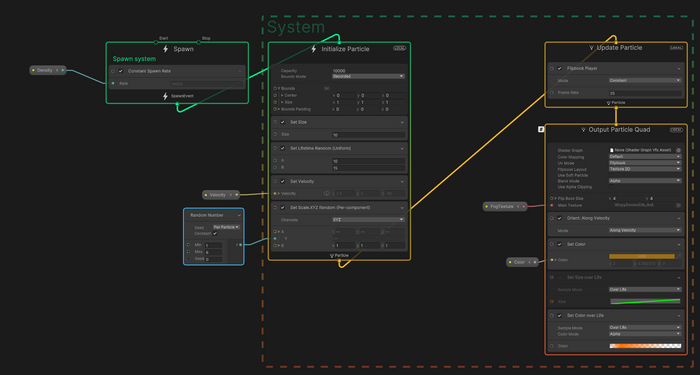Click the sticky note badge beside Output Particle Quad

[x=541, y=129]
